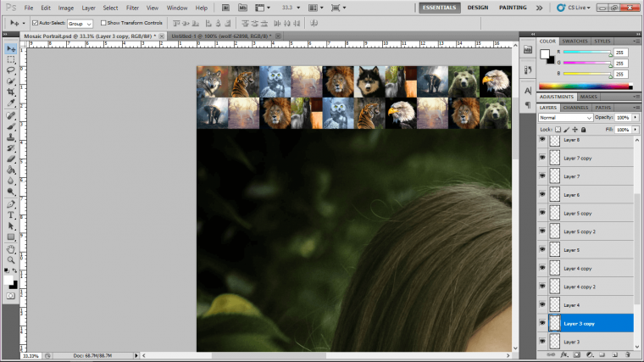Open the Character panel icon
Screen dimensions: 644x362
coord(528,91)
